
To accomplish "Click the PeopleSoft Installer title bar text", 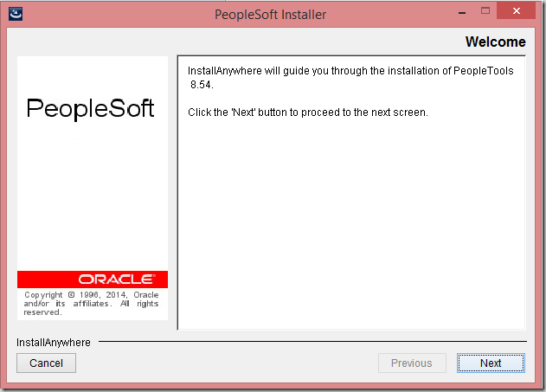I will pos(270,15).
